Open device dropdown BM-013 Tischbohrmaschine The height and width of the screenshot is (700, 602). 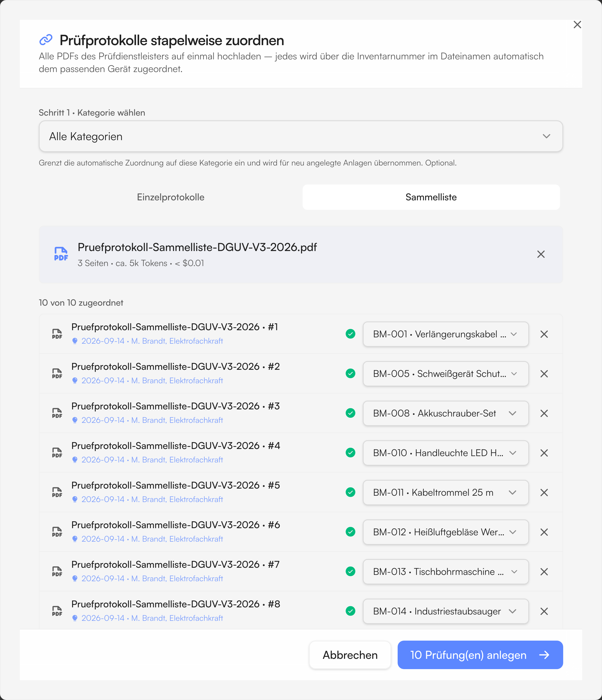[x=445, y=572]
